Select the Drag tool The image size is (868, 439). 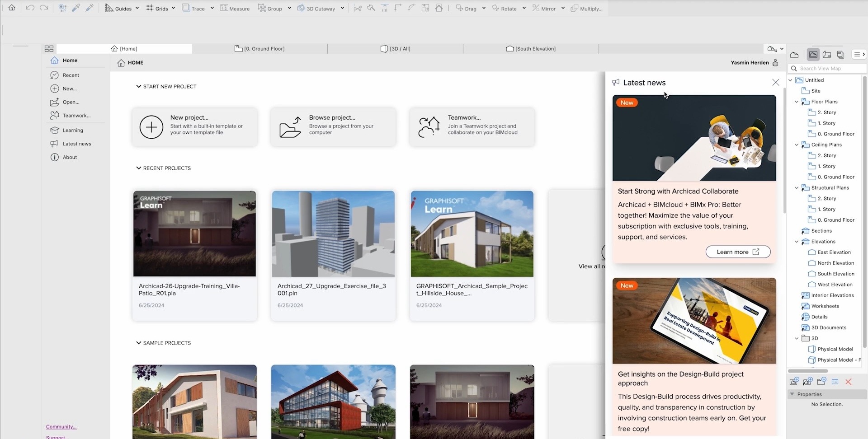[466, 8]
